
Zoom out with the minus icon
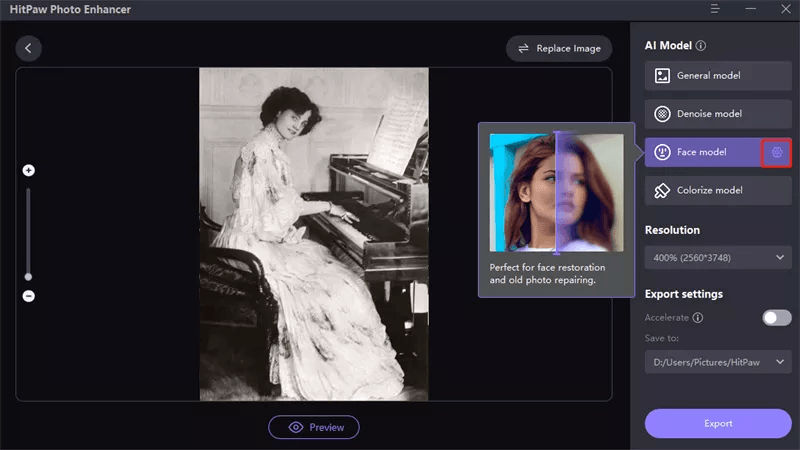click(x=29, y=296)
